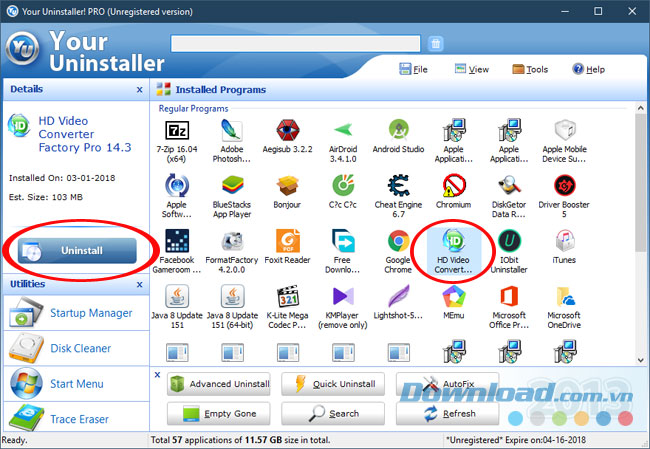Collapse the Details panel with its x

140,90
